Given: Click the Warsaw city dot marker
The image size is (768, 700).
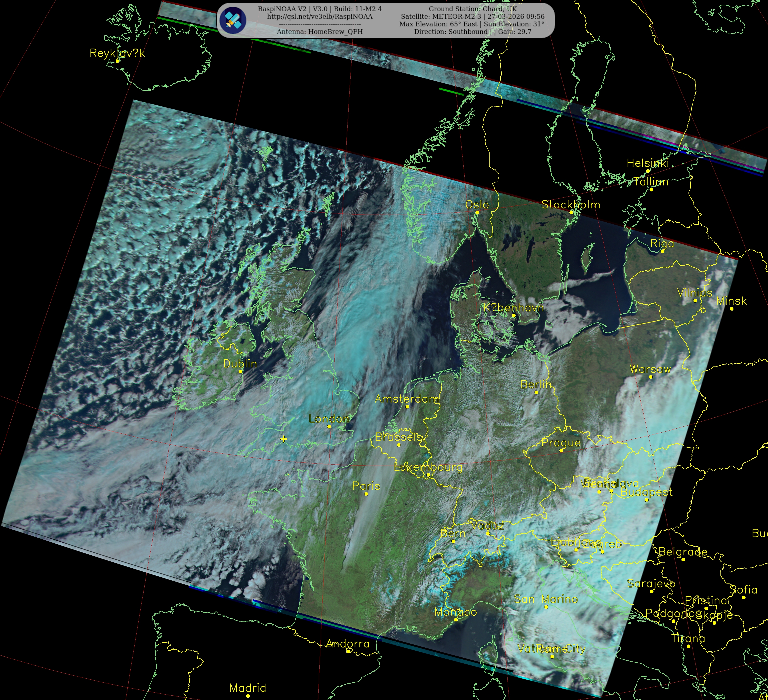Looking at the screenshot, I should click(650, 377).
